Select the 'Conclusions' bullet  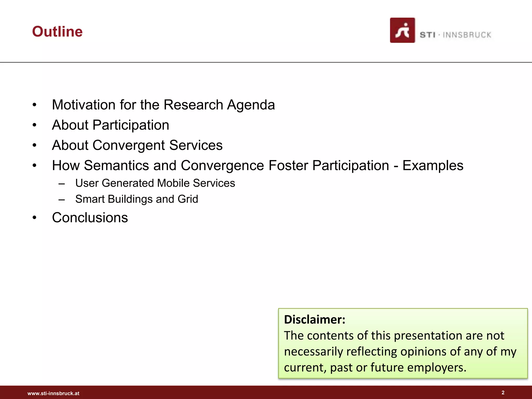pyautogui.click(x=90, y=218)
